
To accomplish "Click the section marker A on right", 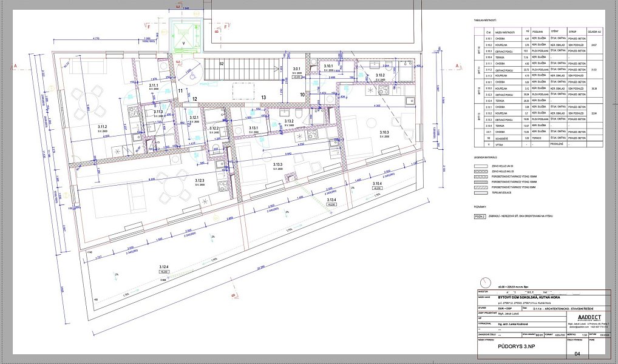I will click(x=458, y=66).
